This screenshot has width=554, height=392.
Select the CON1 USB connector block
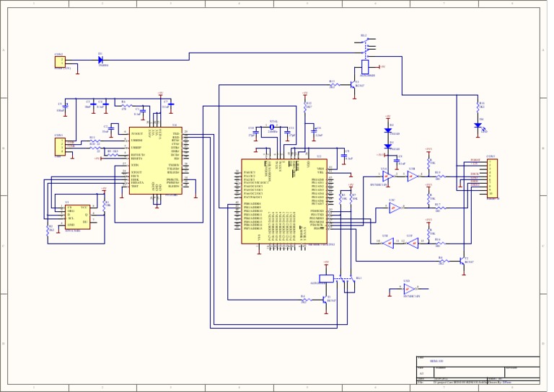[x=59, y=146]
